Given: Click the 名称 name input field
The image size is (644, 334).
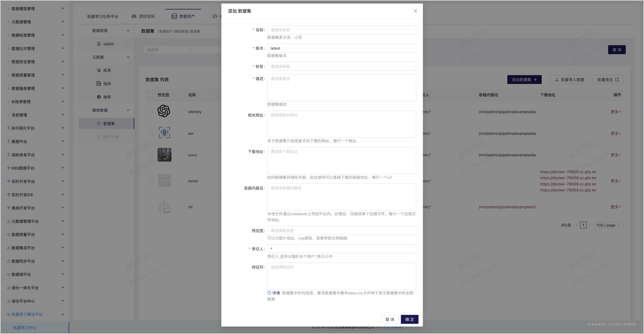Looking at the screenshot, I should click(342, 30).
